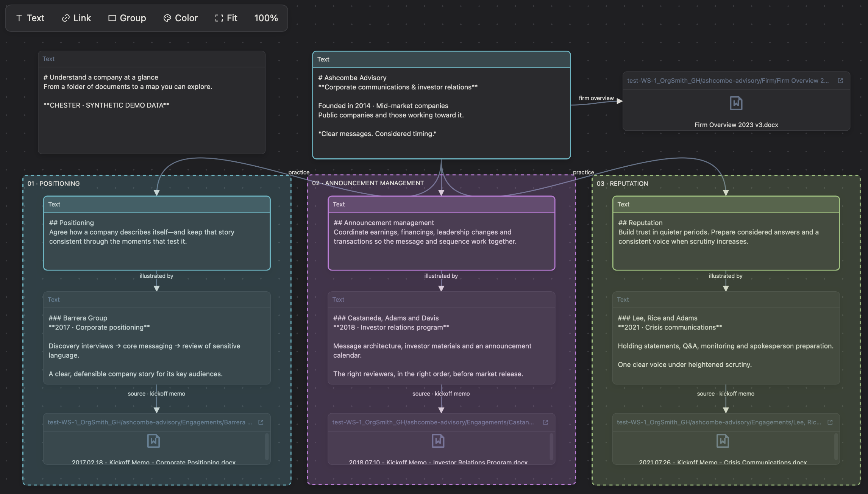Open external link icon on Barrera file card

[x=261, y=422]
